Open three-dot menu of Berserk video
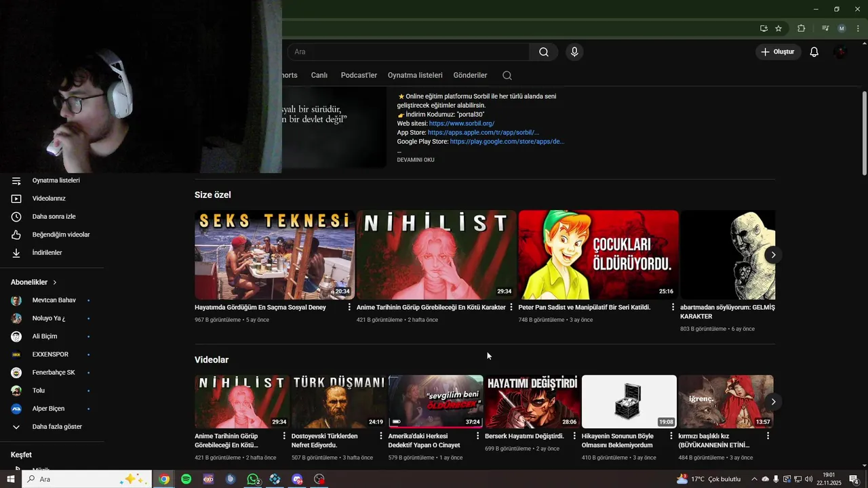868x488 pixels. pyautogui.click(x=574, y=436)
